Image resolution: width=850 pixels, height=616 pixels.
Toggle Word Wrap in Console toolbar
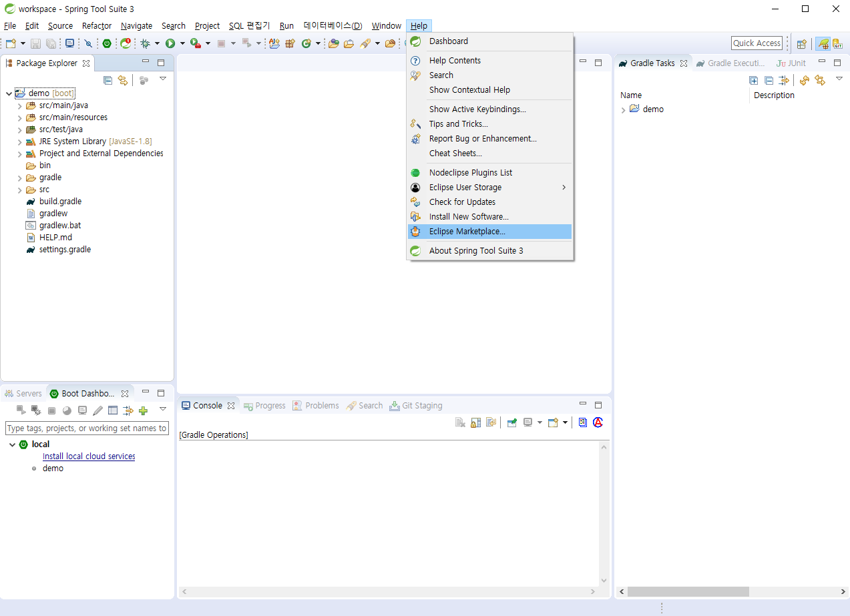click(491, 422)
